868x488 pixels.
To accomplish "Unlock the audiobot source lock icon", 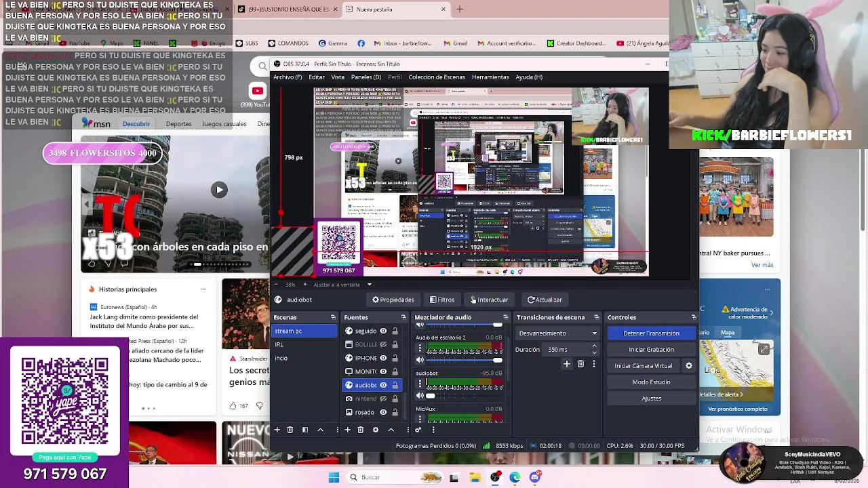I will click(395, 385).
